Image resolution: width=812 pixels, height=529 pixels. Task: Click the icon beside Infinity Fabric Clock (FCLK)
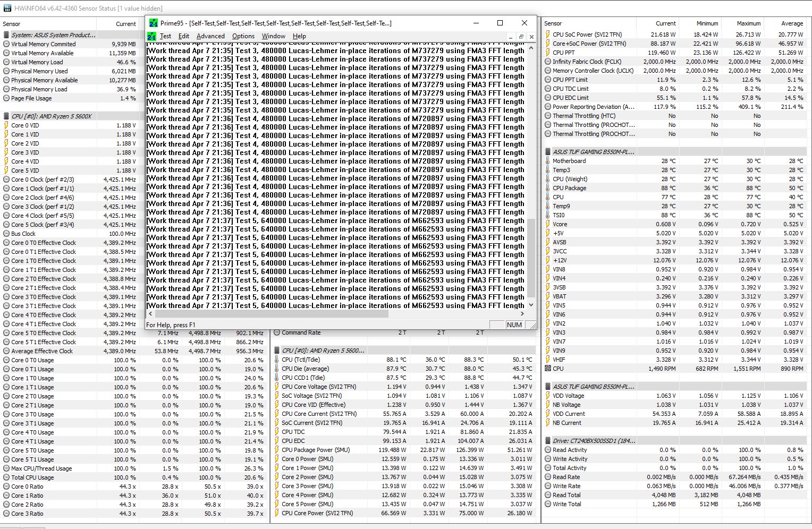click(x=547, y=62)
